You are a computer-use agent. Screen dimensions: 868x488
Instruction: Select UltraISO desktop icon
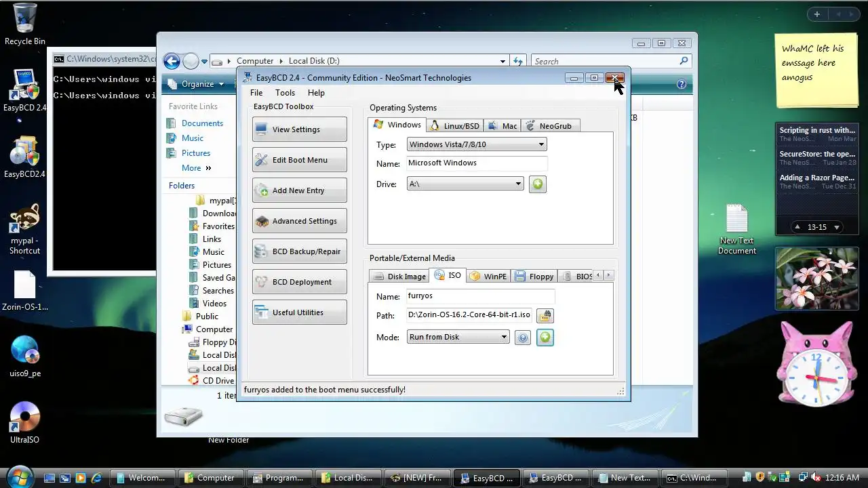pyautogui.click(x=25, y=423)
